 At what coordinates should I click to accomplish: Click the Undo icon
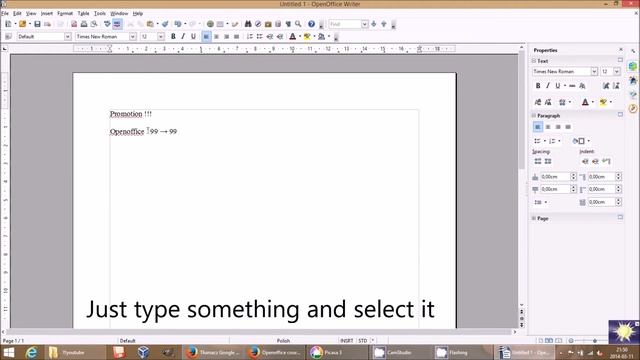tap(178, 24)
